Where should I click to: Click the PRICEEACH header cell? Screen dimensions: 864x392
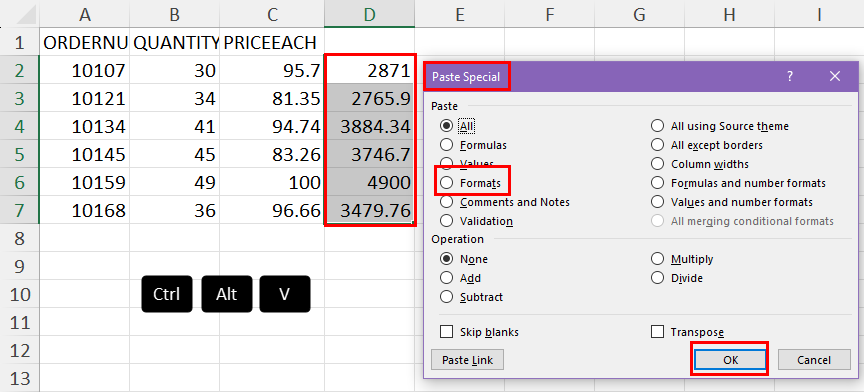click(x=272, y=42)
